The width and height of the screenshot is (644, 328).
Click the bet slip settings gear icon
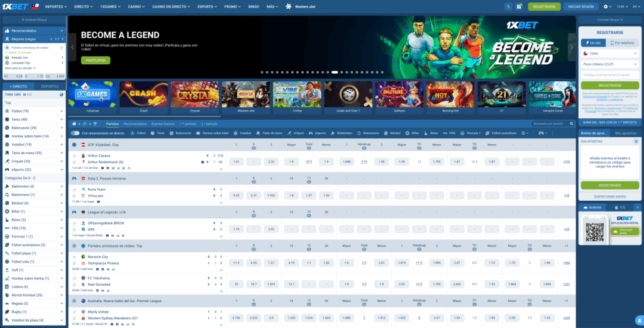[x=636, y=142]
